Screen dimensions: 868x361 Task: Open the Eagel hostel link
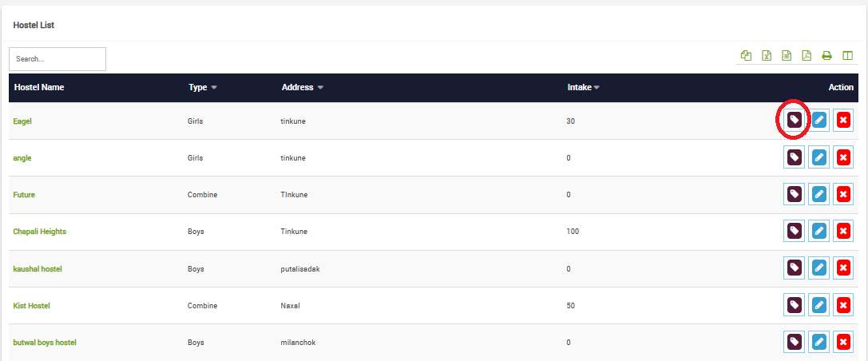(x=22, y=121)
